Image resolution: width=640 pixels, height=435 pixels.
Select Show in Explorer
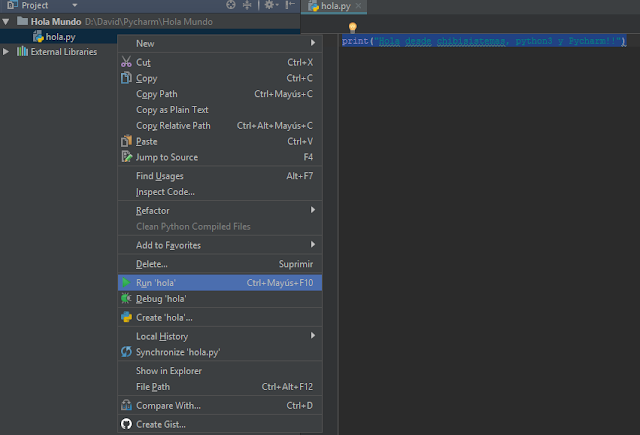click(220, 371)
